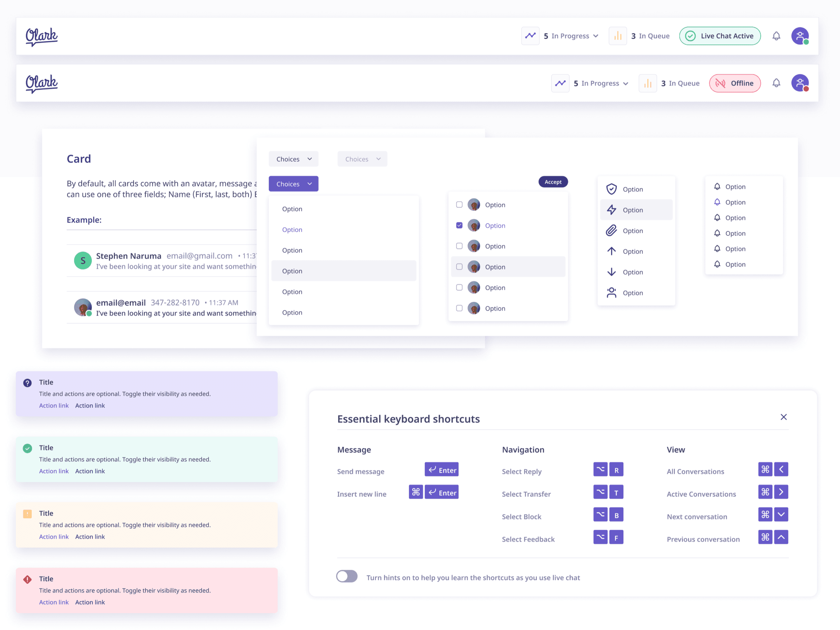Collapse the purple Choices dropdown
This screenshot has width=840, height=630.
(293, 184)
